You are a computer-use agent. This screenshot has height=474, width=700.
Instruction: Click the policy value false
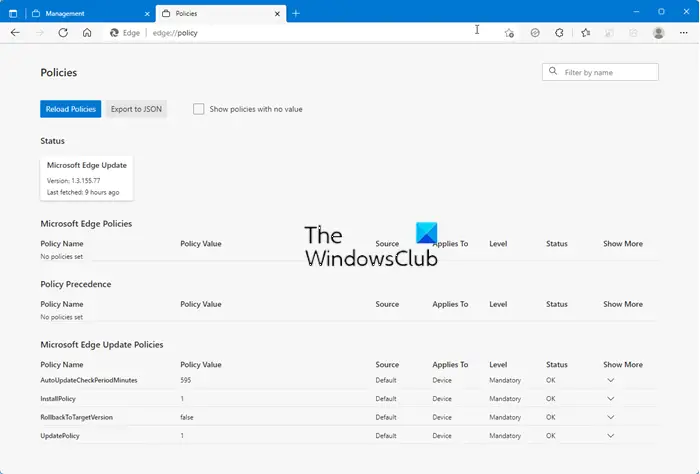pyautogui.click(x=187, y=417)
